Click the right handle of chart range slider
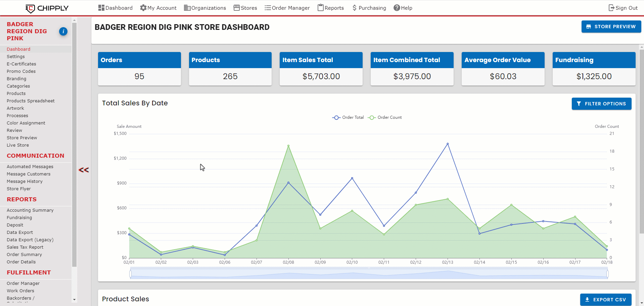Image resolution: width=644 pixels, height=306 pixels. [607, 274]
